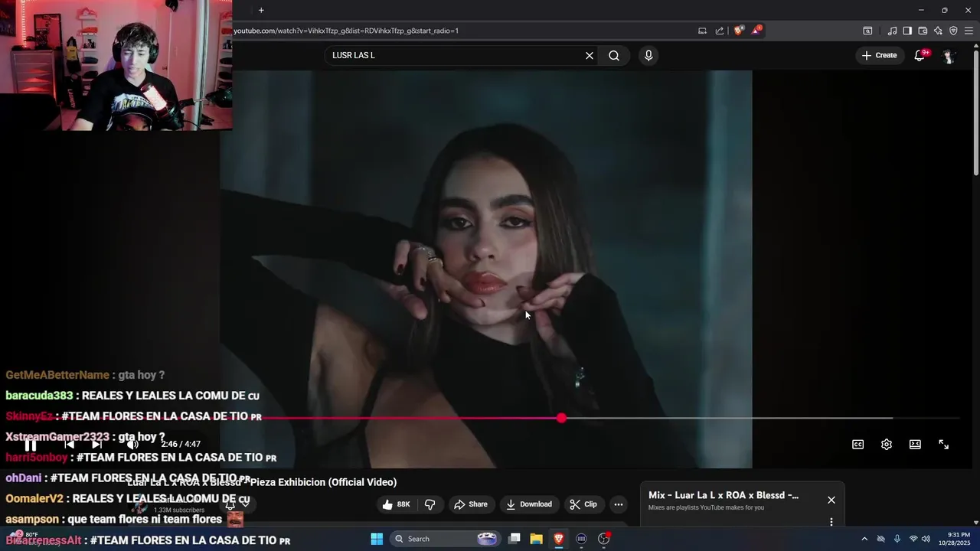
Task: Toggle the browser sidebar panel
Action: click(907, 31)
